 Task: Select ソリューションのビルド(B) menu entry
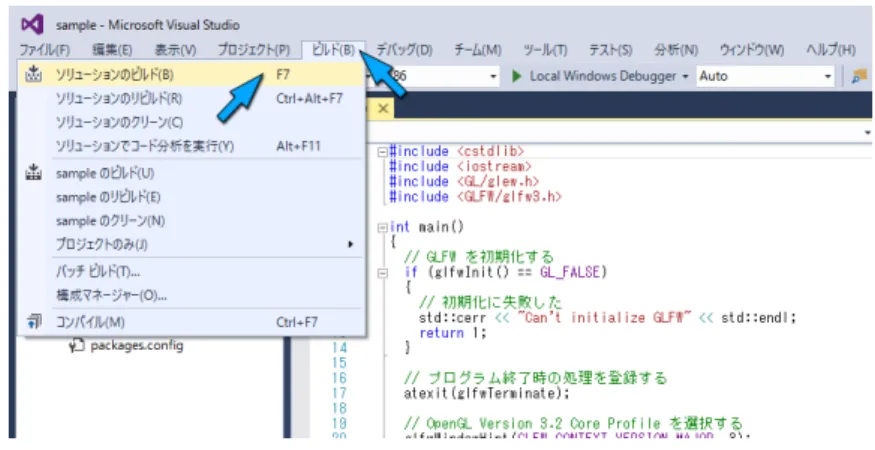(x=192, y=74)
